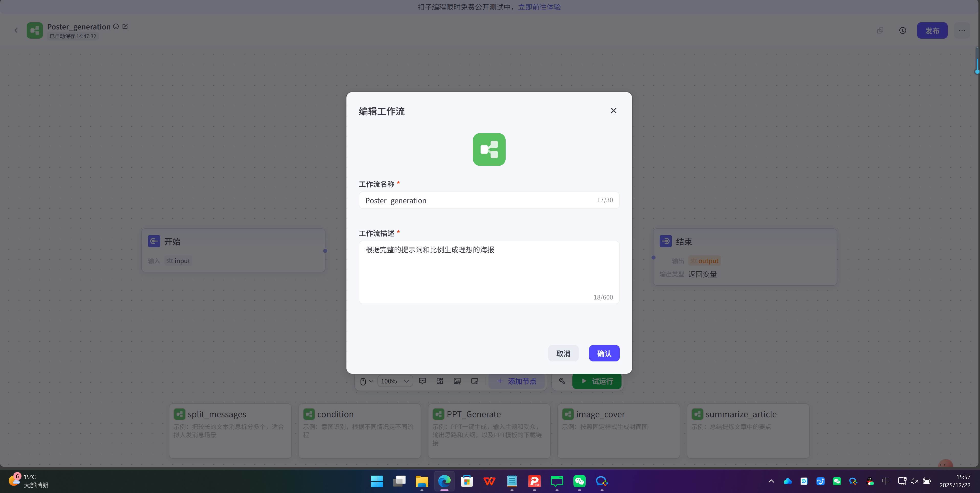
Task: Click the info icon next to workflow title
Action: point(116,26)
